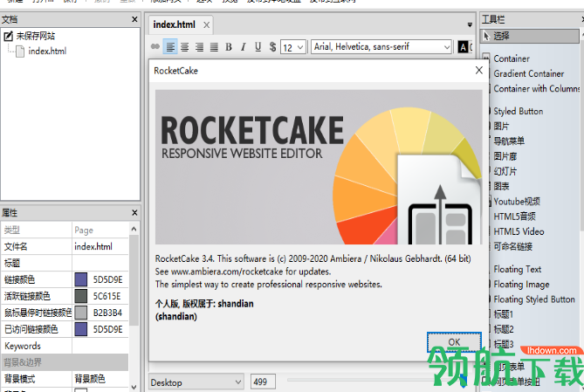Switch to the index.html tab
The image size is (584, 392).
(x=175, y=24)
